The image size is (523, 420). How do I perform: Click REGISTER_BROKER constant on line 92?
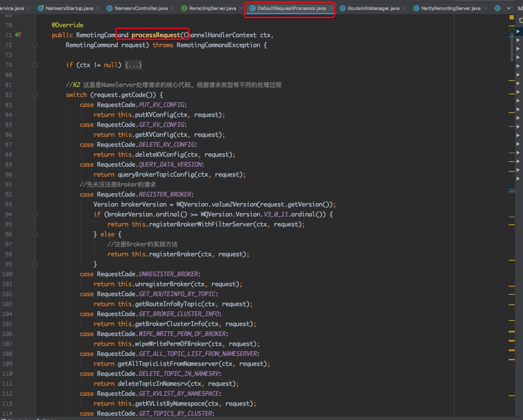(166, 194)
